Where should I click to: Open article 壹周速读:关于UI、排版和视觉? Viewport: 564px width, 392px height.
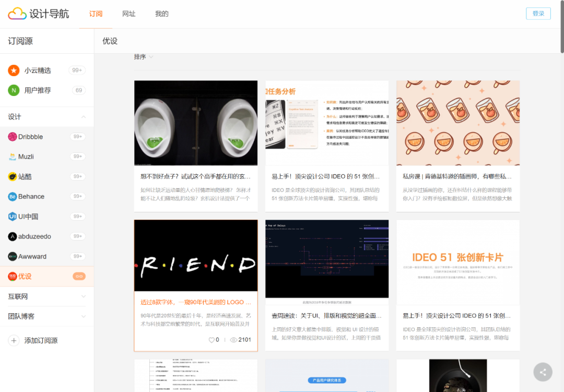[326, 316]
